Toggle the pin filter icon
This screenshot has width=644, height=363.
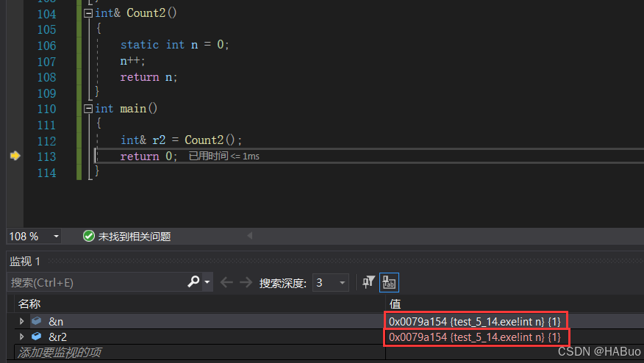pyautogui.click(x=368, y=282)
